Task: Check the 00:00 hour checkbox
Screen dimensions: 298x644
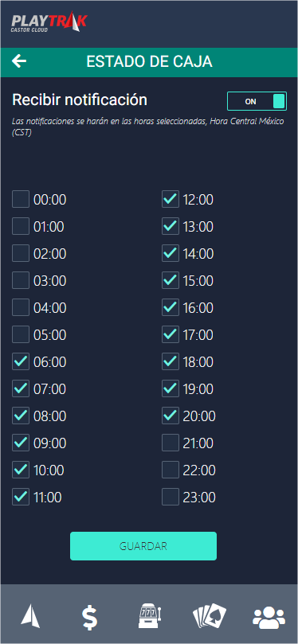Action: (x=21, y=199)
